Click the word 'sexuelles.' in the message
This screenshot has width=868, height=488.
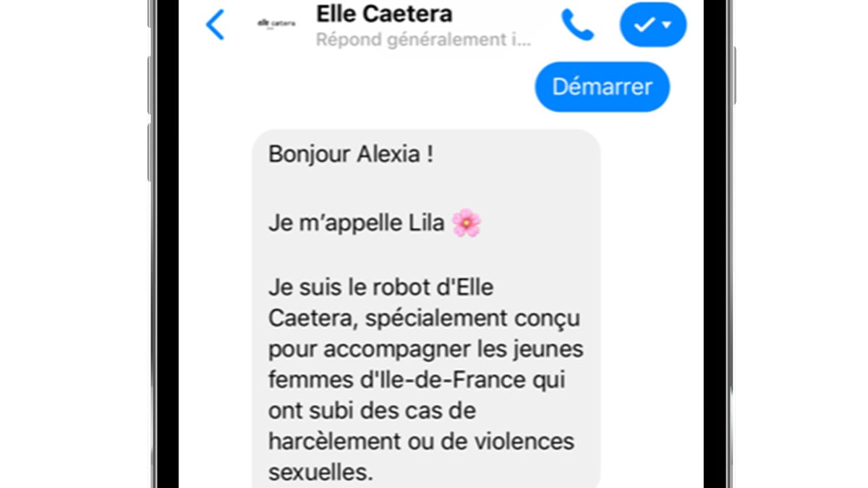point(320,472)
